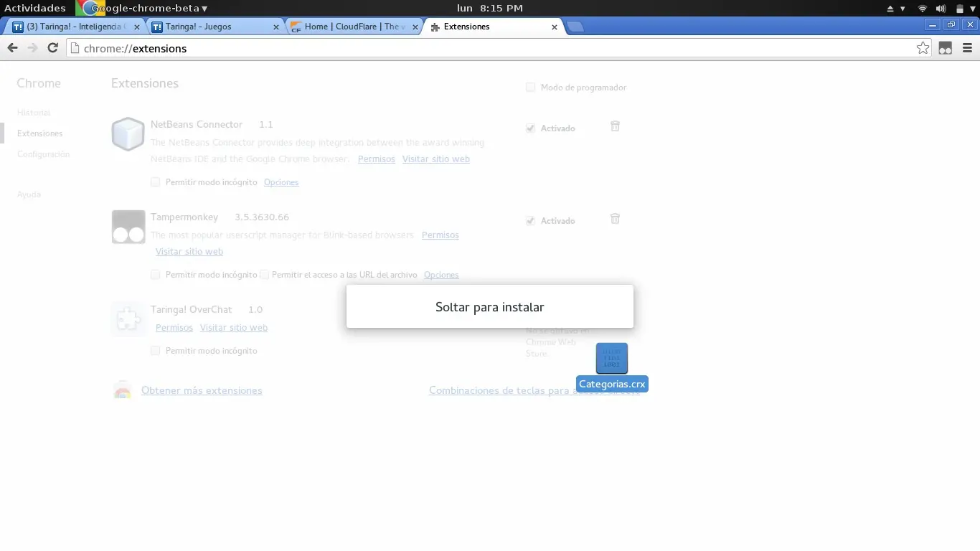Remove NetBeans Connector with its trash icon

point(615,126)
